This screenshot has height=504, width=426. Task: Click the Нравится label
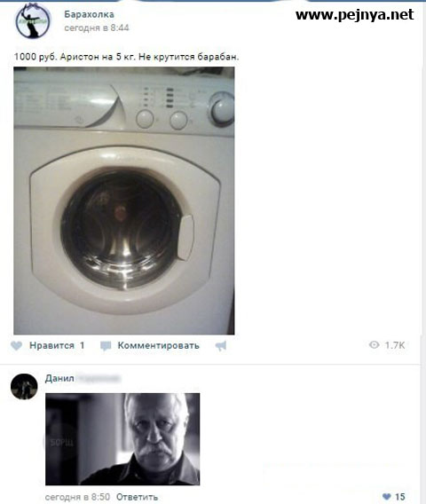(51, 345)
